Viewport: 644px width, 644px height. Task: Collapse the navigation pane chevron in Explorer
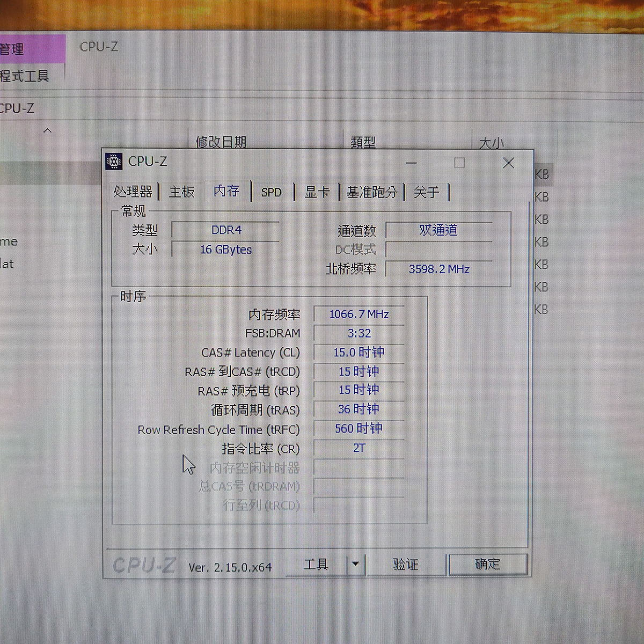tap(48, 130)
